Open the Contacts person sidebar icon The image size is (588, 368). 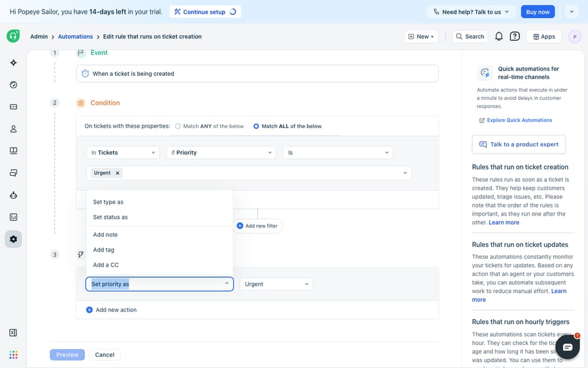point(14,129)
